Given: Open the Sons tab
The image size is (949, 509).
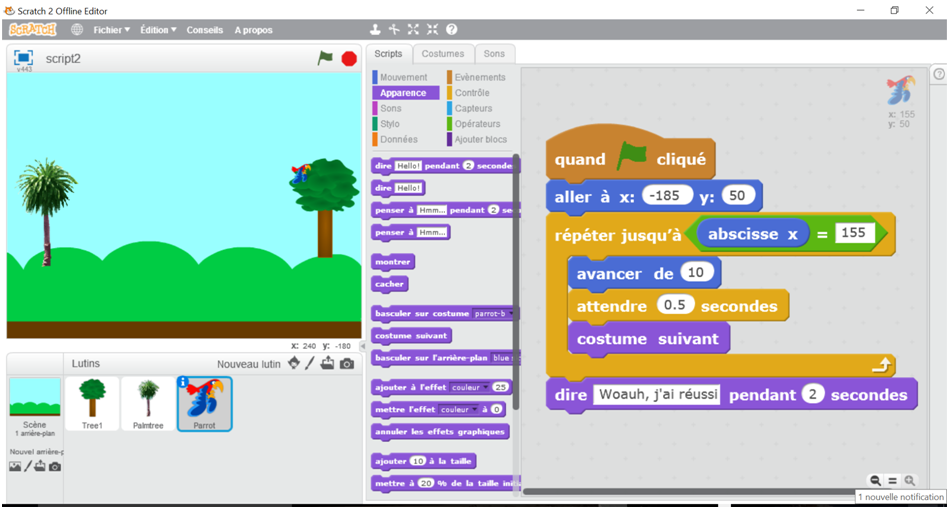Looking at the screenshot, I should click(x=494, y=54).
